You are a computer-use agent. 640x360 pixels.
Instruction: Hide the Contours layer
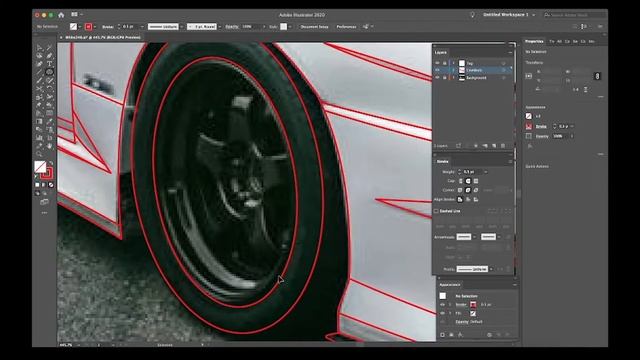[437, 70]
